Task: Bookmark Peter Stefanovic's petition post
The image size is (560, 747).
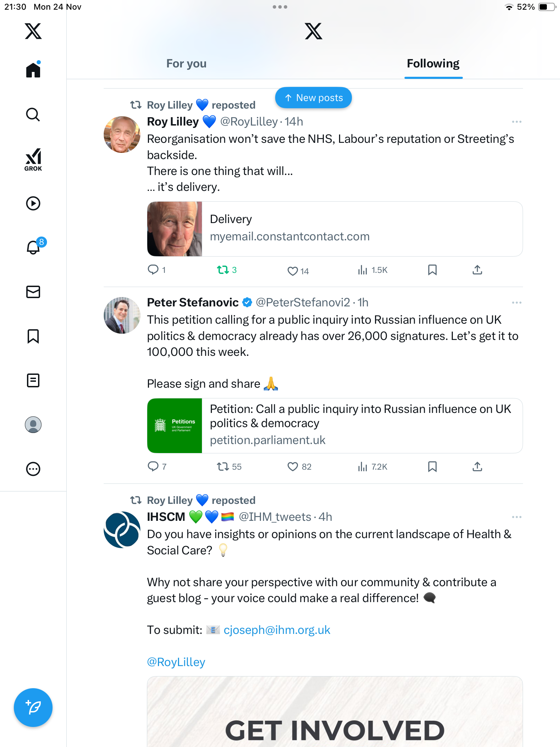Action: coord(432,467)
